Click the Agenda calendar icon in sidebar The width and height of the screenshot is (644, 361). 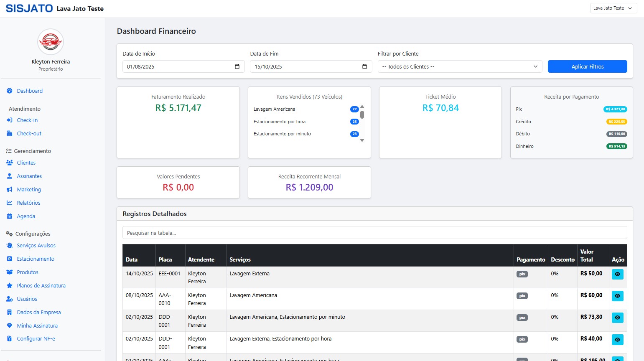click(10, 216)
